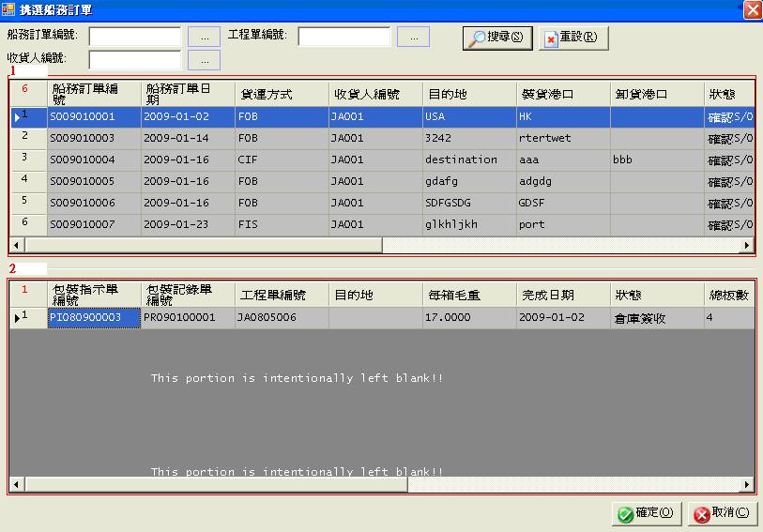The image size is (763, 532).
Task: Click inside the 收貨人編號 input field
Action: 134,60
